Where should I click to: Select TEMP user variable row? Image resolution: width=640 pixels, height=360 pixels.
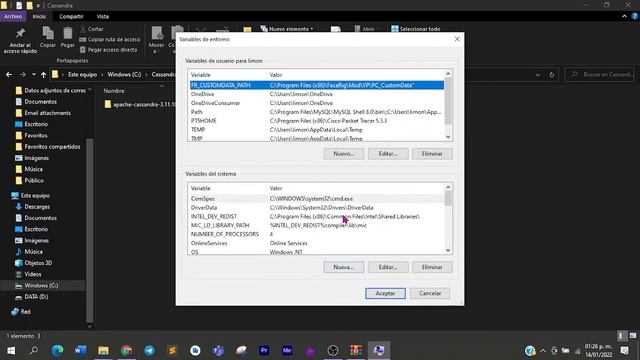pos(316,130)
